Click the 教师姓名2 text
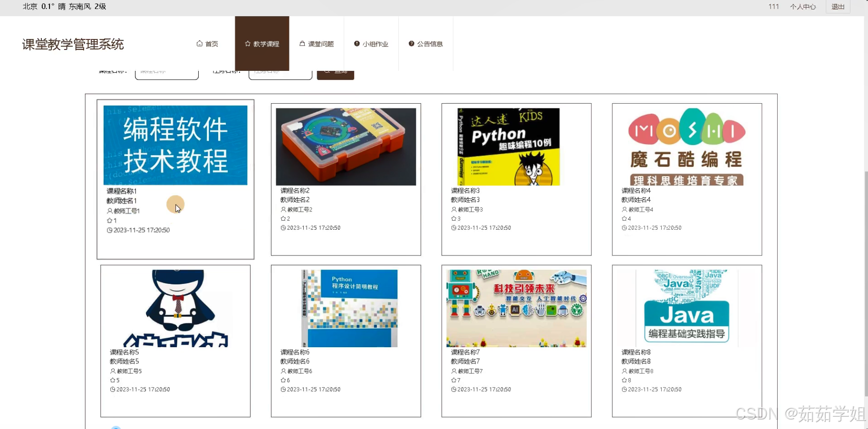This screenshot has width=868, height=429. [x=295, y=200]
